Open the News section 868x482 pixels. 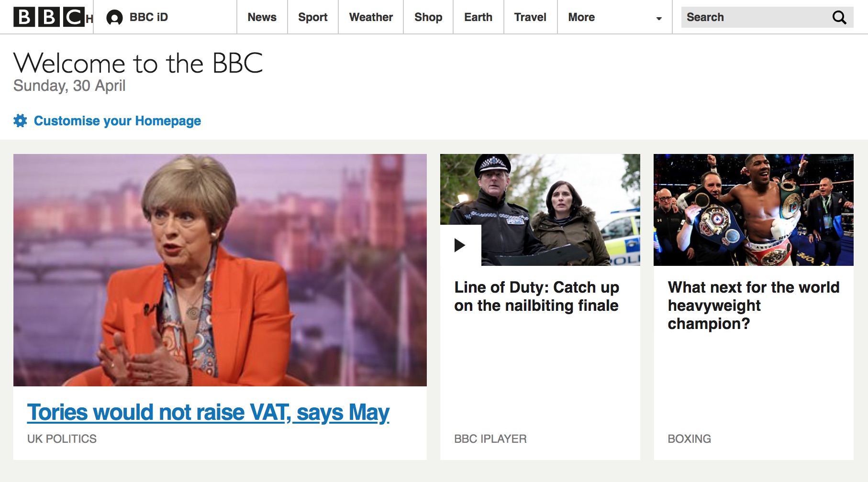pos(262,17)
